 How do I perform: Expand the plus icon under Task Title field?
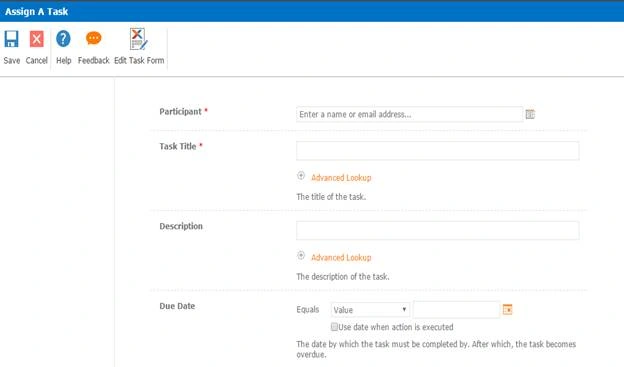click(301, 176)
